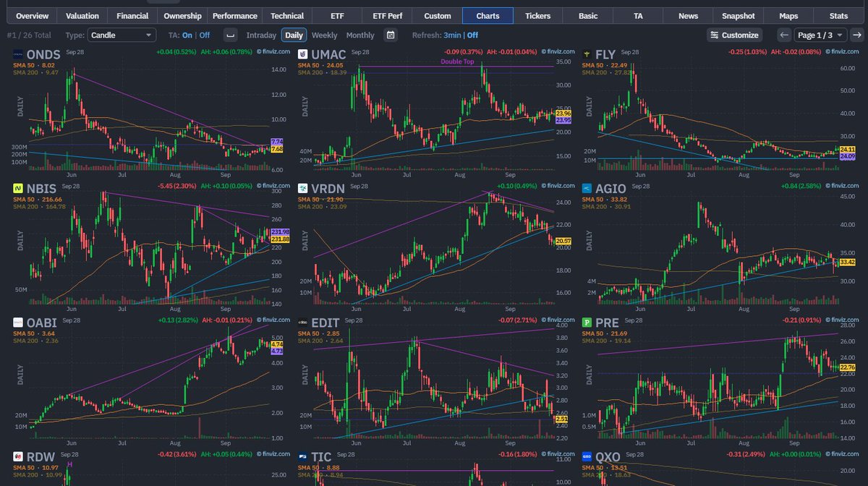Select the Monthly timeframe
Viewport: 868px width, 486px height.
[x=360, y=35]
